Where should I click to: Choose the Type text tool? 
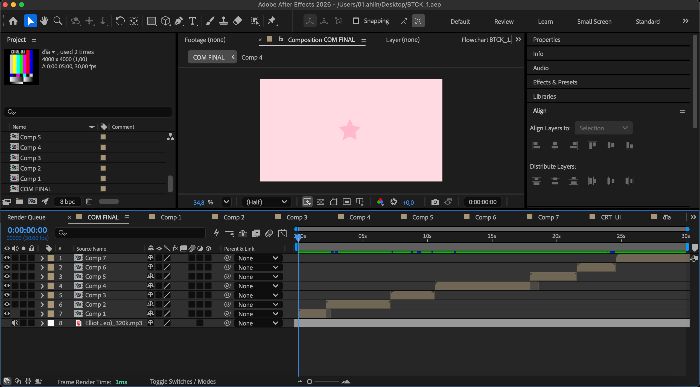click(x=193, y=21)
